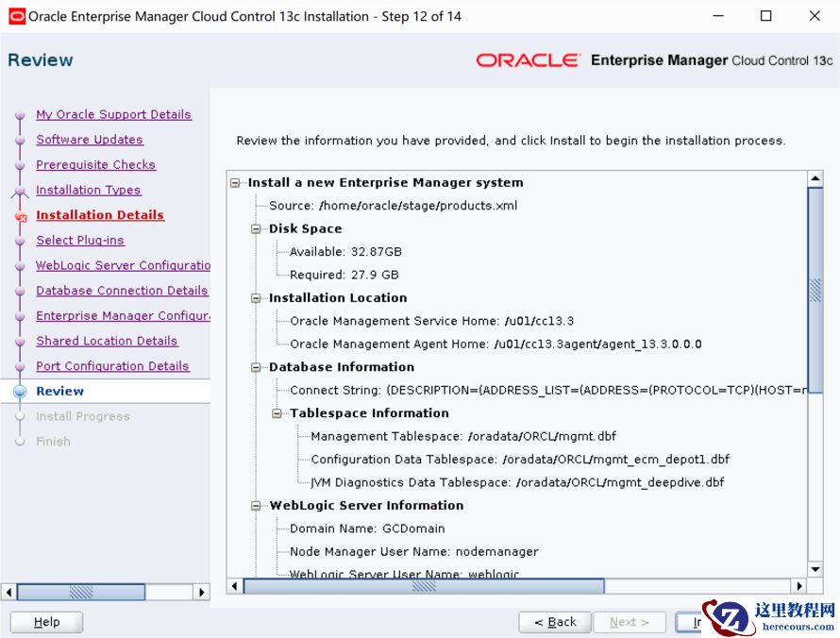
Task: Minimize the installer window
Action: (718, 16)
